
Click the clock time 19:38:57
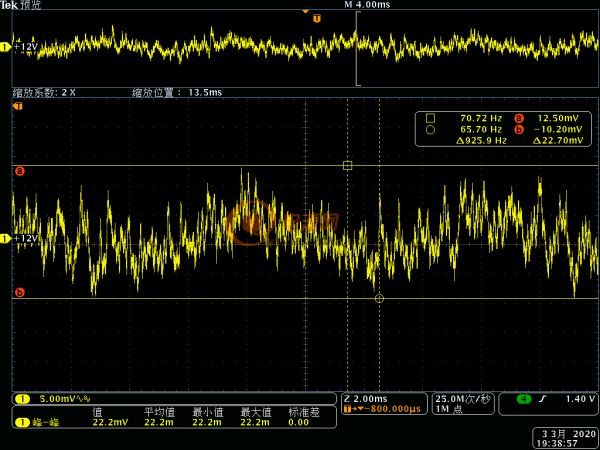(x=557, y=443)
